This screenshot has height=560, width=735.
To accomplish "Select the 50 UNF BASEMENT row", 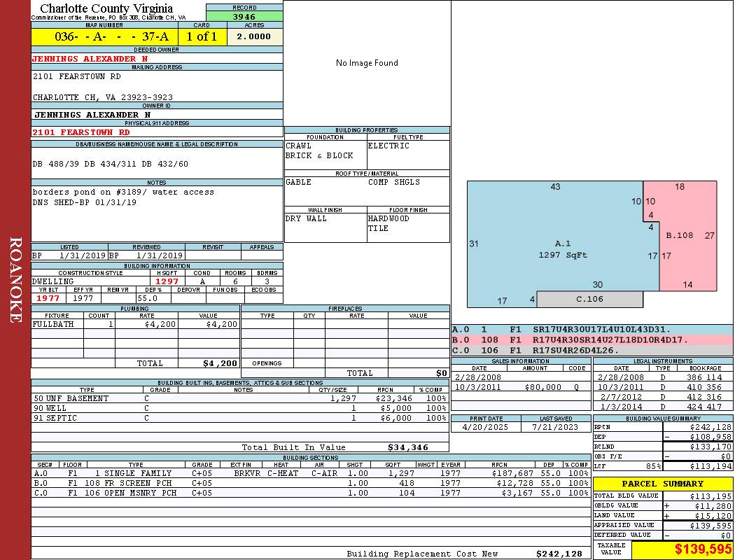I will tap(240, 398).
